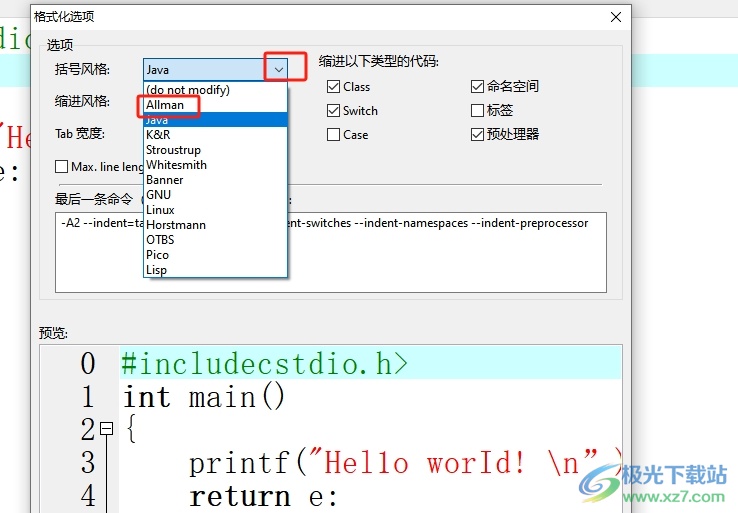Enable the Case indent checkbox
Viewport: 738px width, 513px height.
coord(334,135)
